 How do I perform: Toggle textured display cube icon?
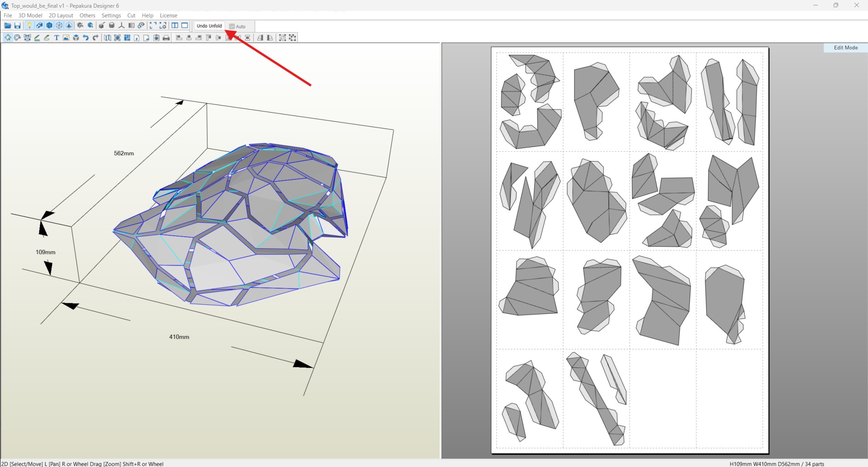coord(39,26)
